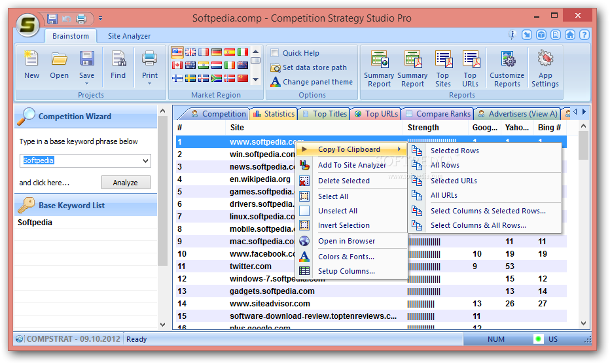Click the document icon in top-right toolbar
Viewport: 610px width, 364px height.
[x=556, y=35]
